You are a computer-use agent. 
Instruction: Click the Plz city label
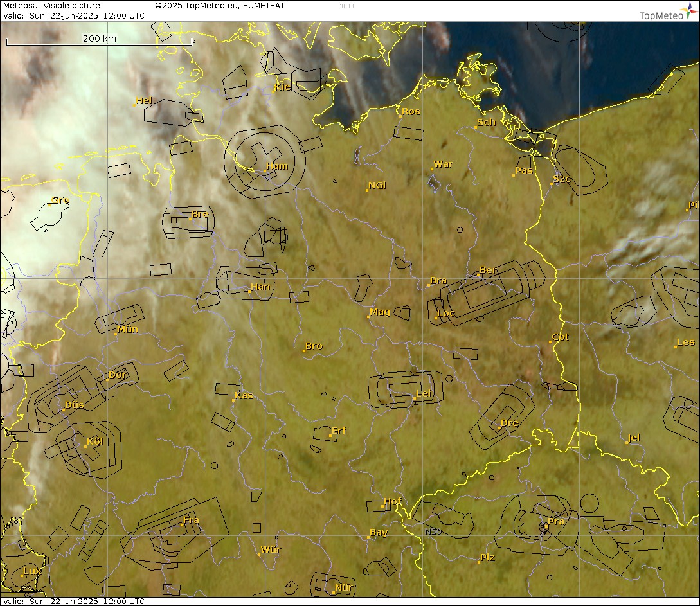[x=487, y=557]
